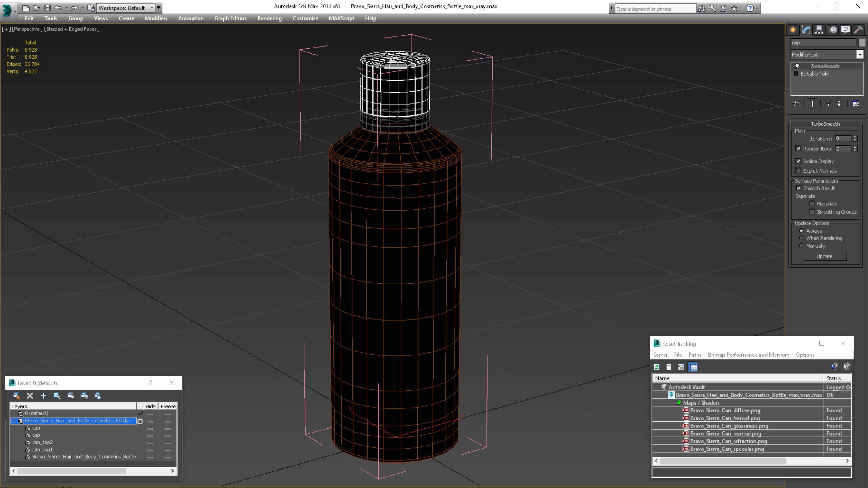Create a new scene via New icon
Screen dimensions: 868x488
(26, 8)
